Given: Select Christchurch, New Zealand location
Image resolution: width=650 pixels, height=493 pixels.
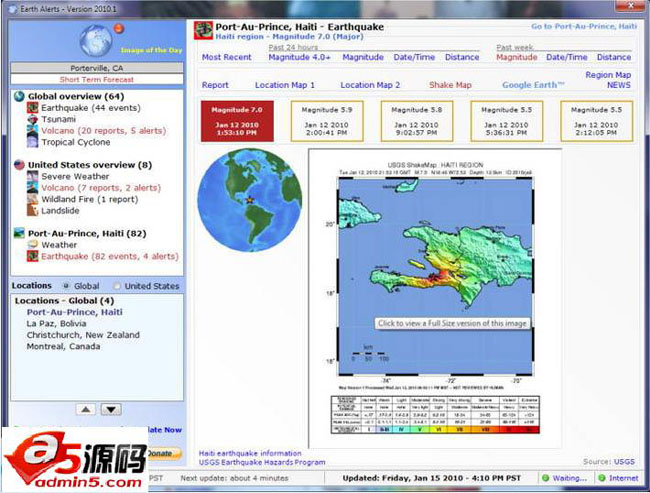Looking at the screenshot, I should (83, 335).
